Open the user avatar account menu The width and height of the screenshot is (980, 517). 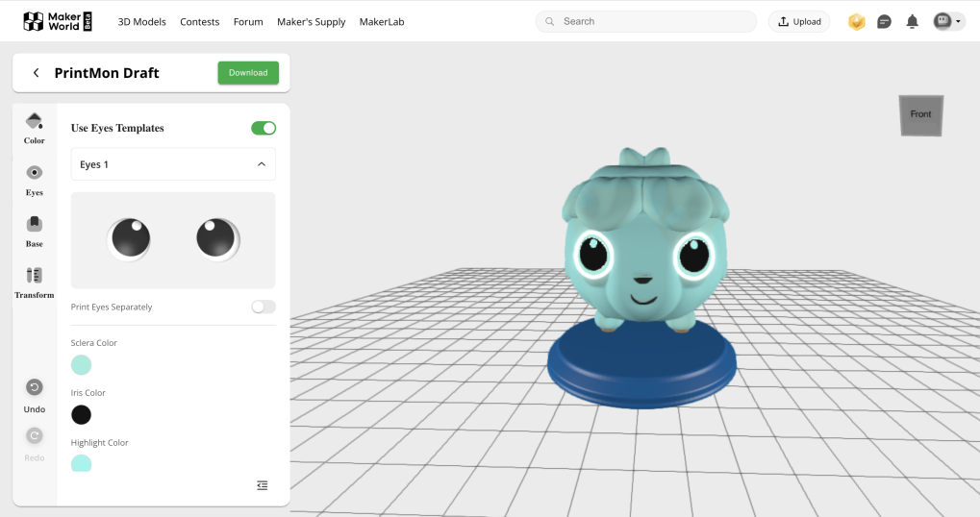coord(948,21)
